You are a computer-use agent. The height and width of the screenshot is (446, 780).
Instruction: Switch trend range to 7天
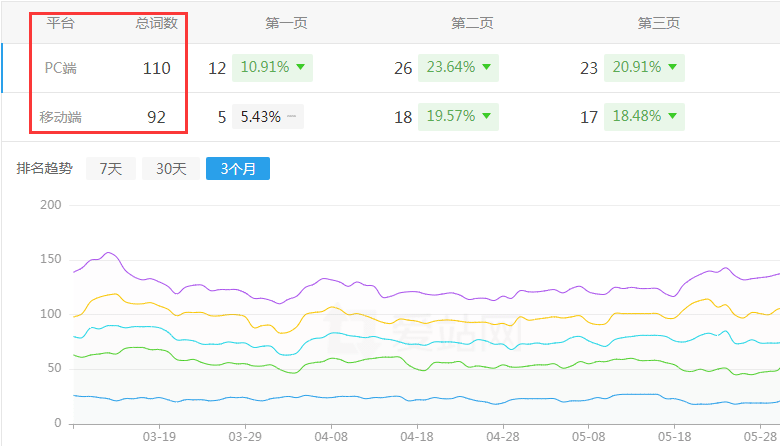110,169
